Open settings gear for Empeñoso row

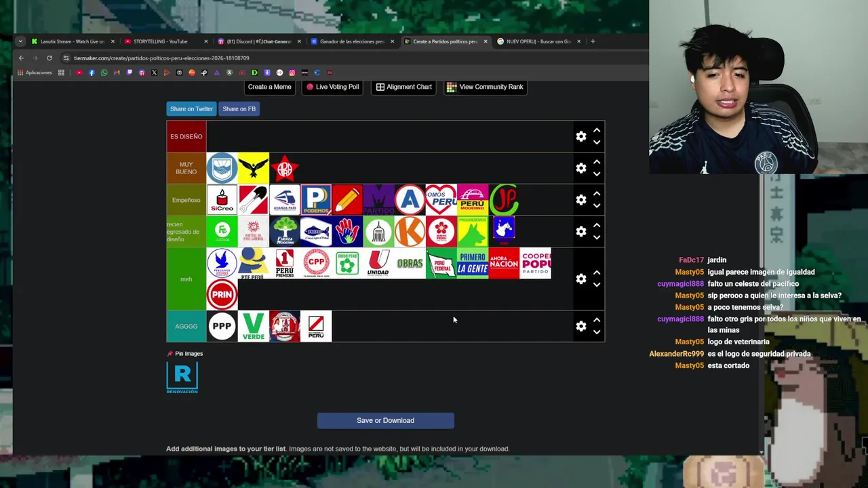click(581, 200)
